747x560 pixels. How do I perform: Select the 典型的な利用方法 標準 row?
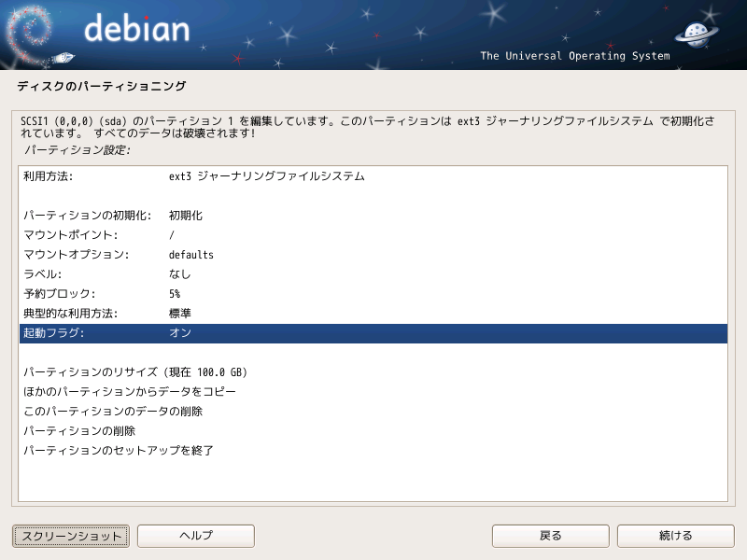click(373, 314)
